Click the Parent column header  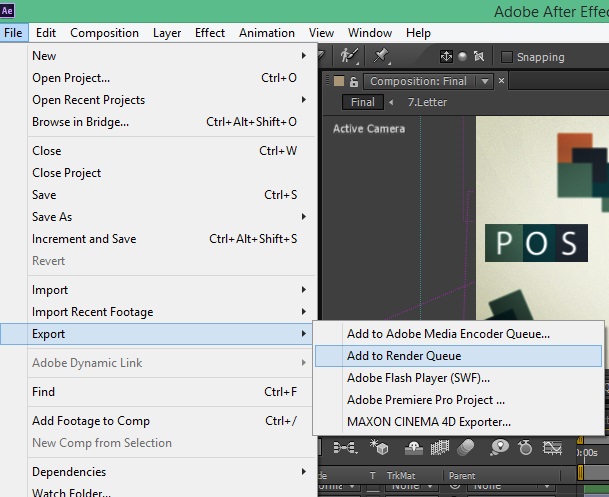(x=462, y=476)
